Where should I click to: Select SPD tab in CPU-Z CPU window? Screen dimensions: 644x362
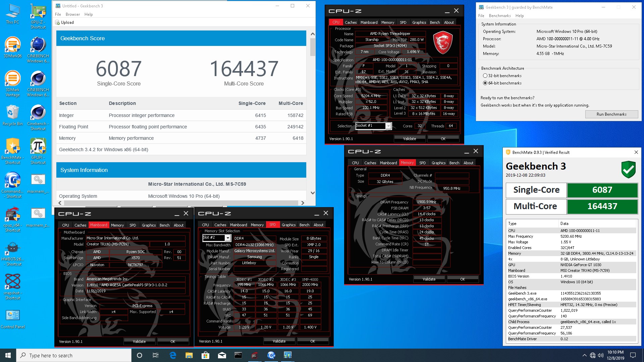tap(403, 22)
